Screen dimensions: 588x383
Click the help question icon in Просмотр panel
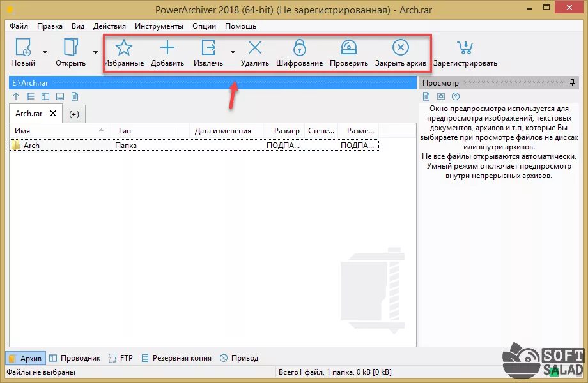(456, 96)
